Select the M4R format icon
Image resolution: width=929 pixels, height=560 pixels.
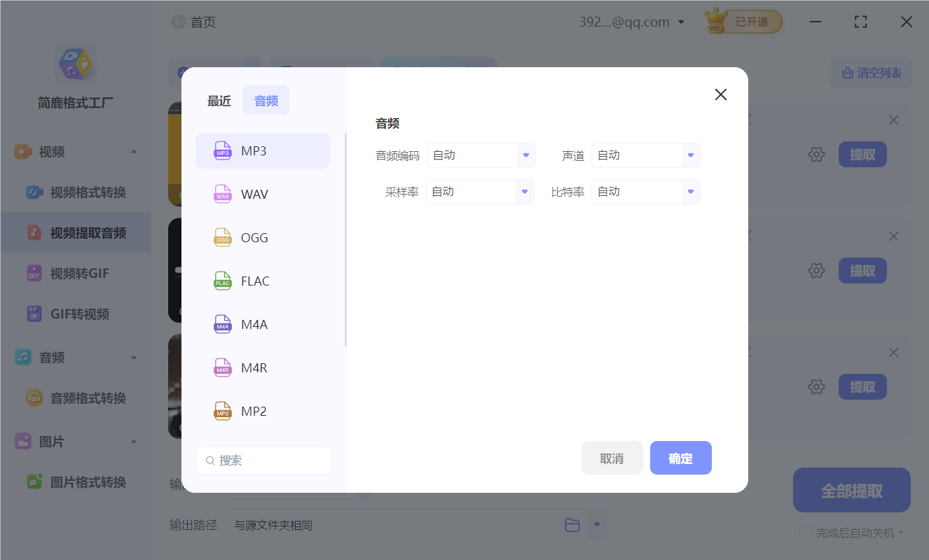[x=222, y=367]
